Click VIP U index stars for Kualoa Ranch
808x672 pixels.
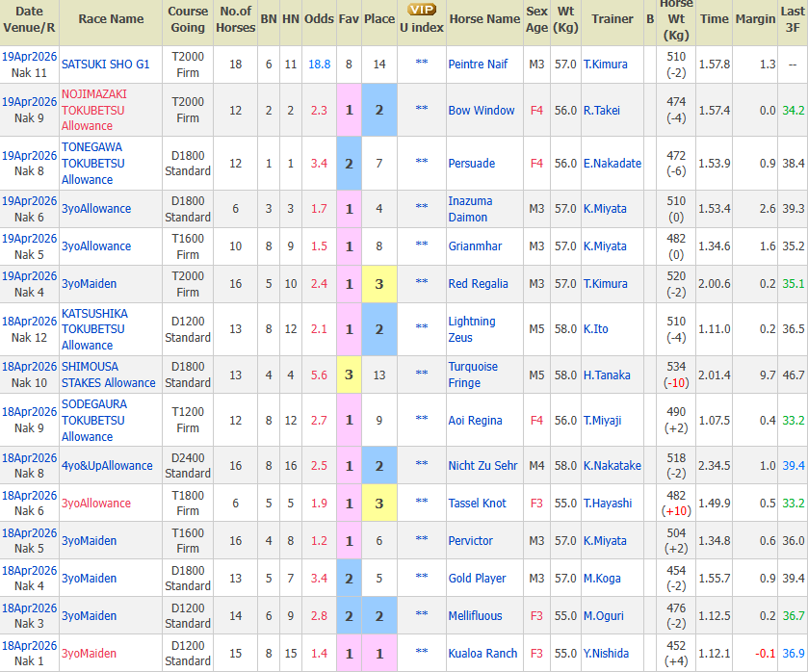pos(422,652)
